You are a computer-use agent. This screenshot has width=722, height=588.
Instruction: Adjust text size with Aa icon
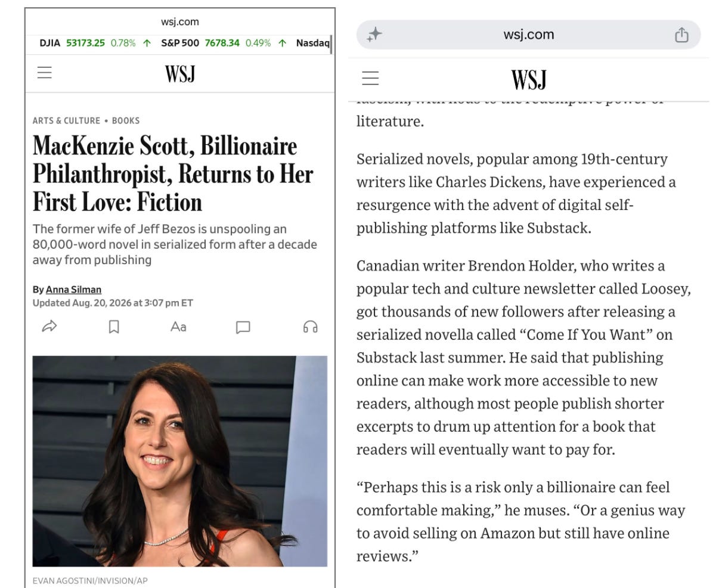(178, 326)
